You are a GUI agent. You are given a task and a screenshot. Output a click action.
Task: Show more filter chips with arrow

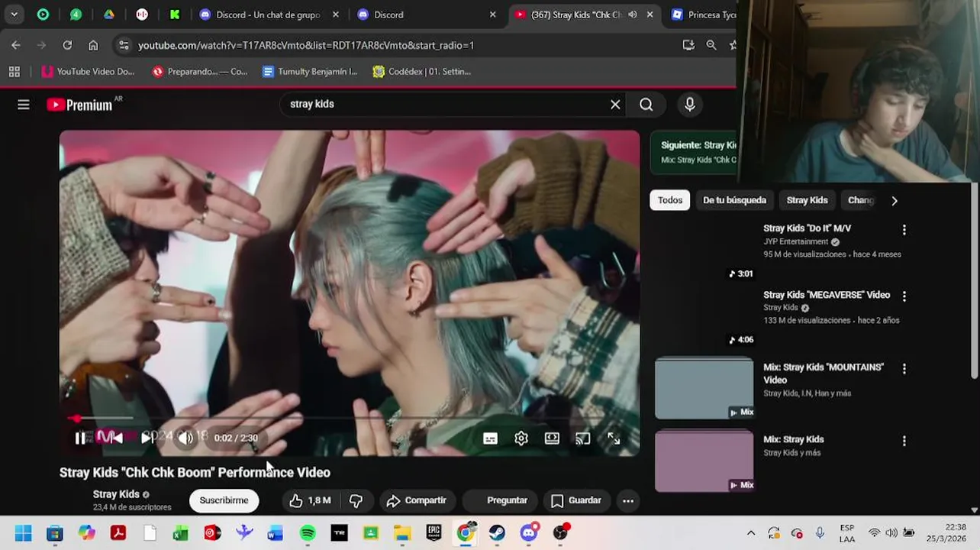click(895, 201)
